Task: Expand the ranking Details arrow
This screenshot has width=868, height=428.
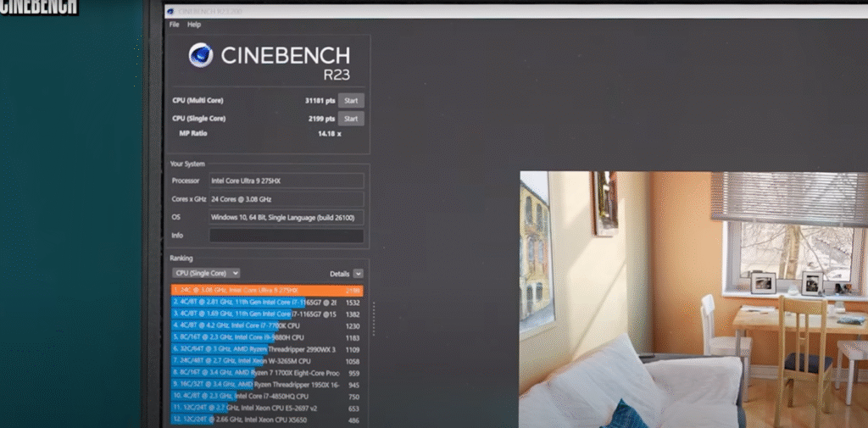Action: pyautogui.click(x=359, y=274)
